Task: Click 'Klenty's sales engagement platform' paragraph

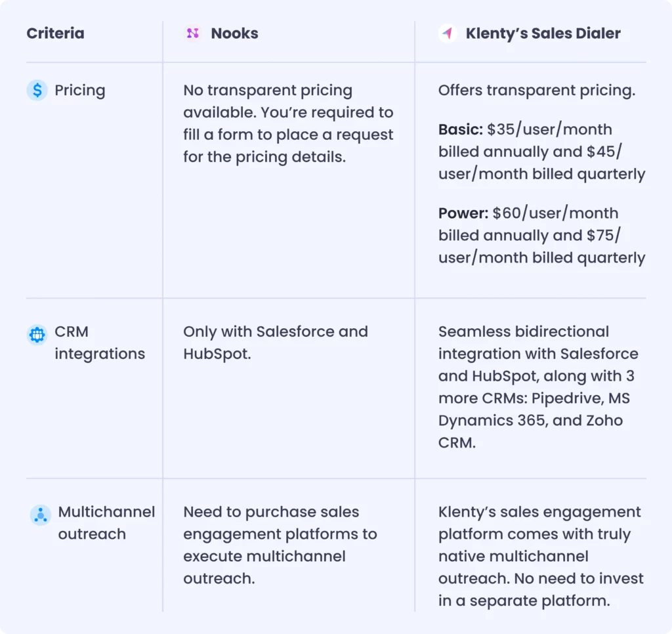Action: tap(541, 556)
